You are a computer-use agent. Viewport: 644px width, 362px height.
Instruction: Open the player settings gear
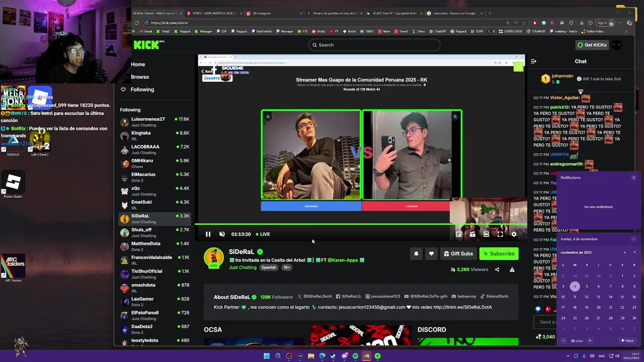(514, 234)
